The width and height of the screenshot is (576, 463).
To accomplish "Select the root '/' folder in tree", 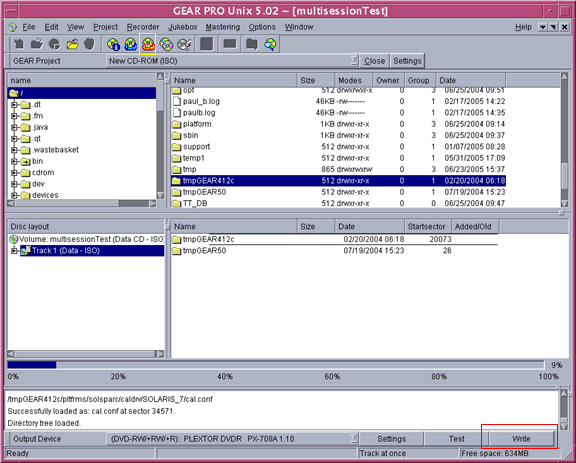I will [82, 93].
